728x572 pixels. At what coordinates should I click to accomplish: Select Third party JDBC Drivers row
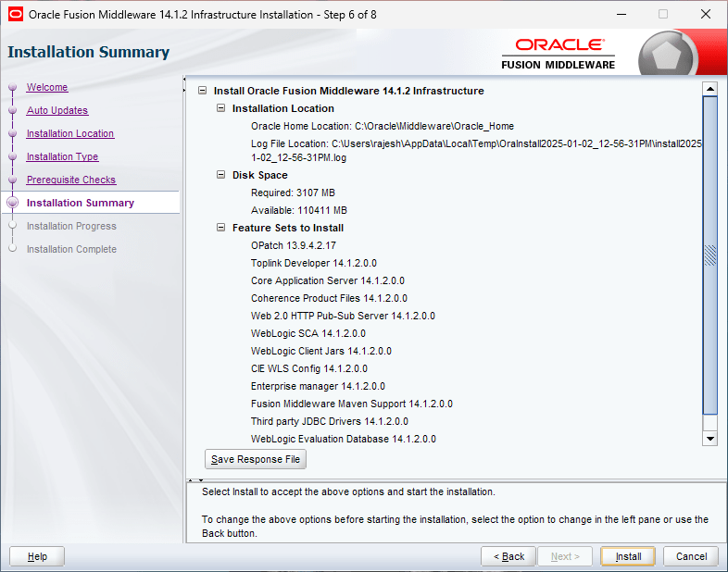[330, 422]
